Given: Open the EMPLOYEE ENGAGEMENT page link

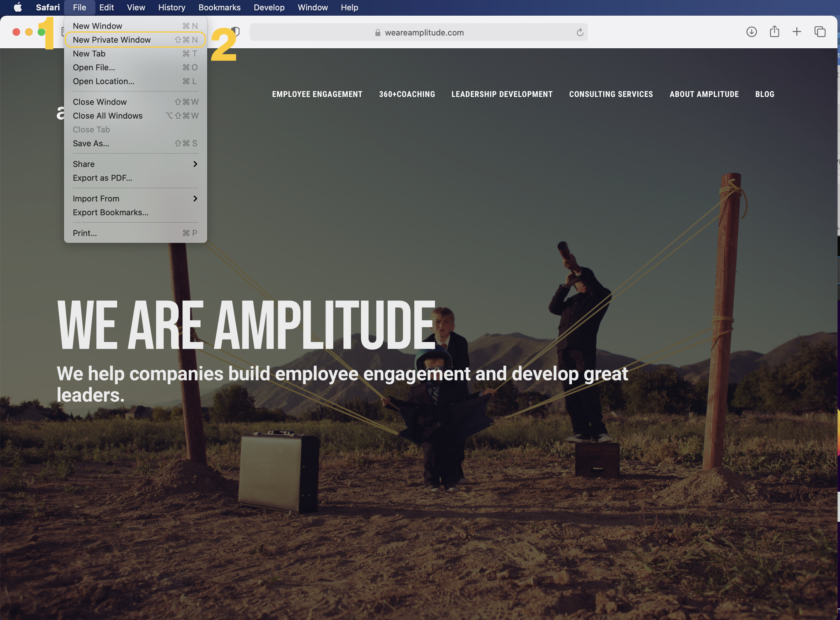Looking at the screenshot, I should point(317,94).
